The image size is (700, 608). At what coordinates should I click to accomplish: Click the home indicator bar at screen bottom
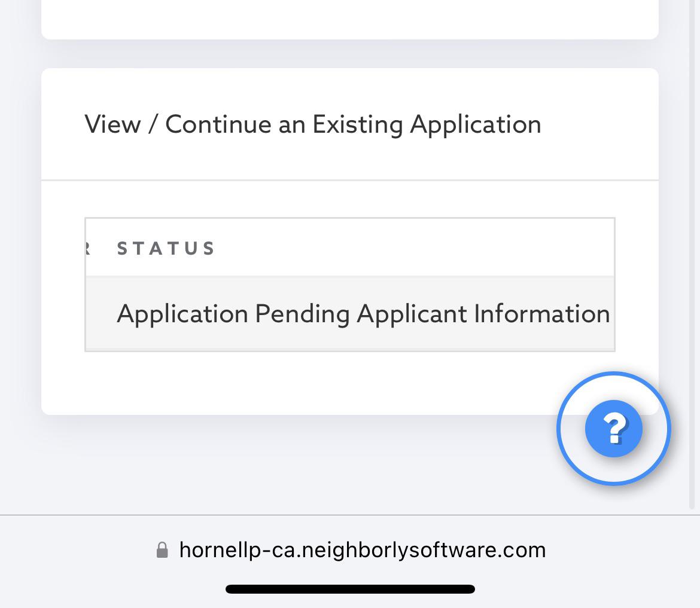349,588
